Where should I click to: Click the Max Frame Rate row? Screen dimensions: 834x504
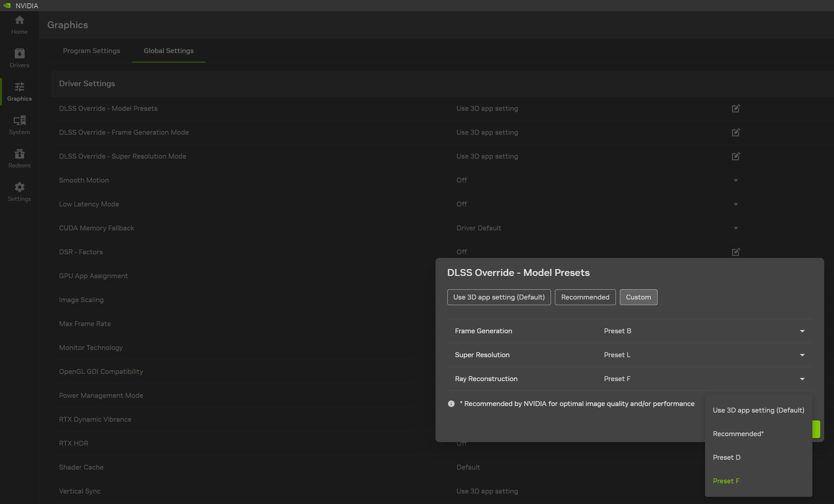click(x=243, y=324)
